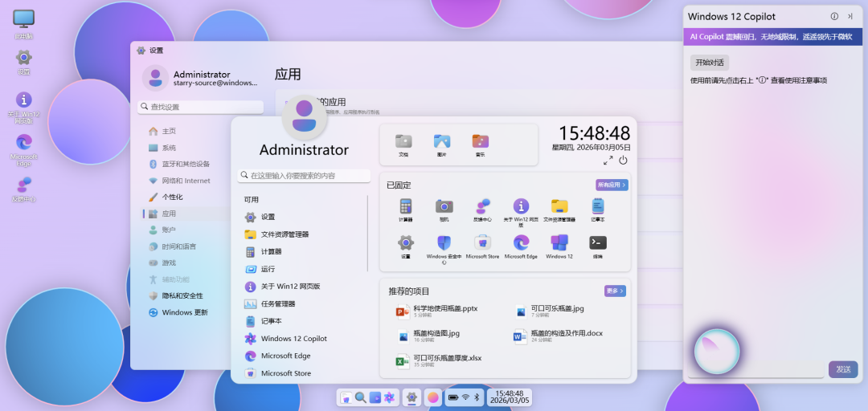The image size is (868, 411).
Task: Expand Start menu to full screen
Action: pos(608,161)
